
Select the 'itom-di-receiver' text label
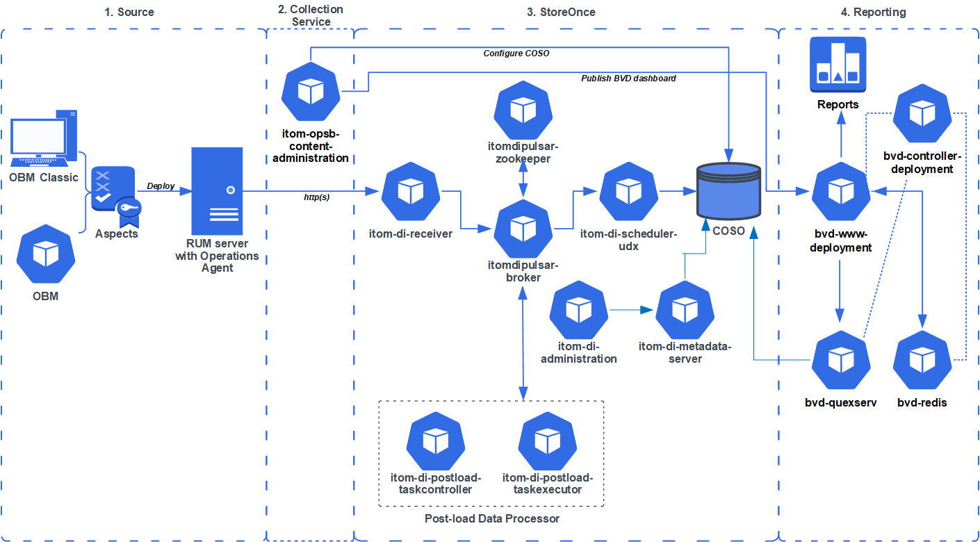point(411,233)
